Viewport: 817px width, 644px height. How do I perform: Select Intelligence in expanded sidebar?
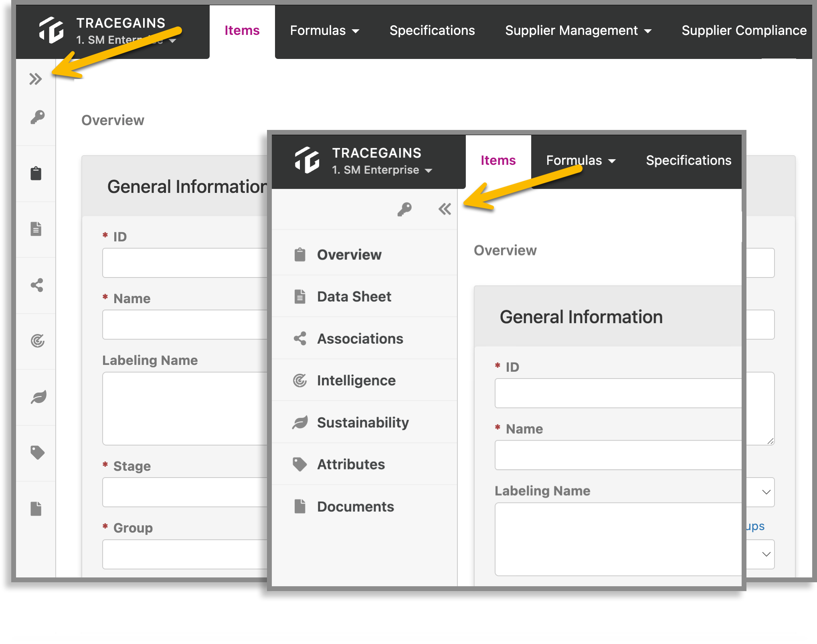(364, 381)
